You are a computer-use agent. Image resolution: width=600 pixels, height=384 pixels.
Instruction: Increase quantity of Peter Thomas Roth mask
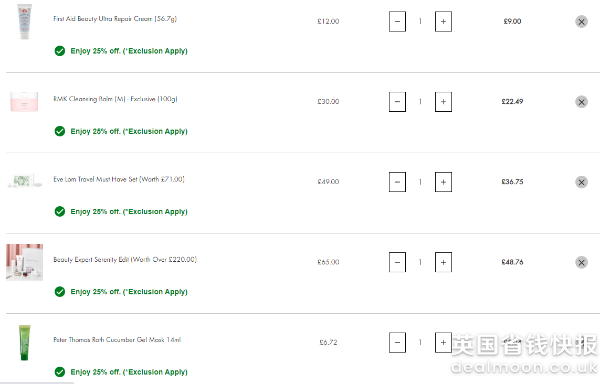click(x=443, y=342)
